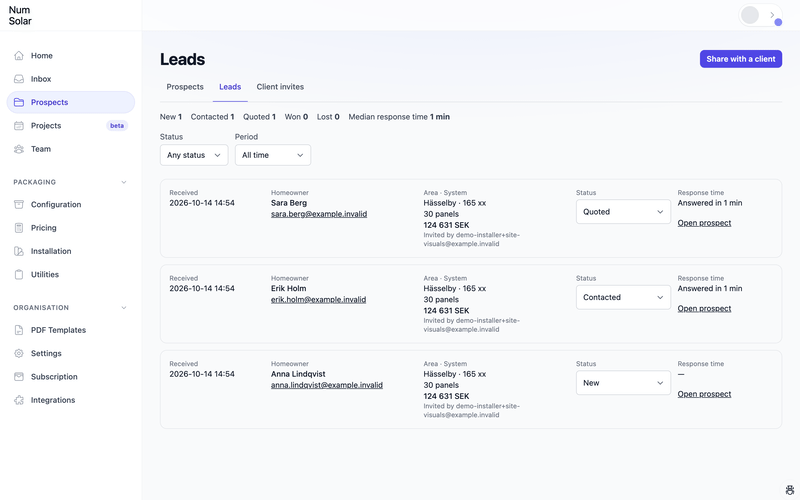Screen dimensions: 800x500
Task: Click homeowner name Sara Berg
Action: [x=289, y=203]
